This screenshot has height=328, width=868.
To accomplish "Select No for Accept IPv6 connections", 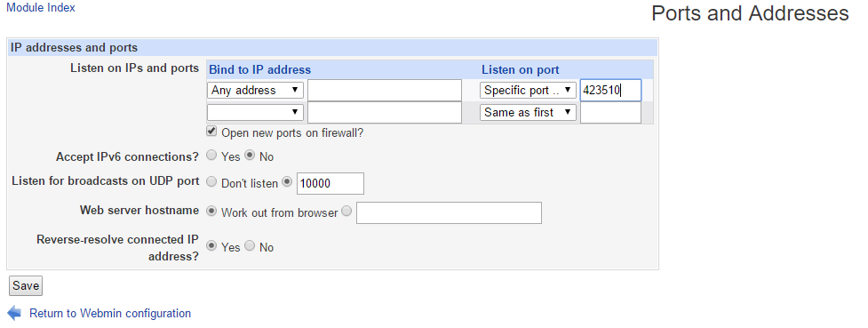I will click(x=250, y=156).
